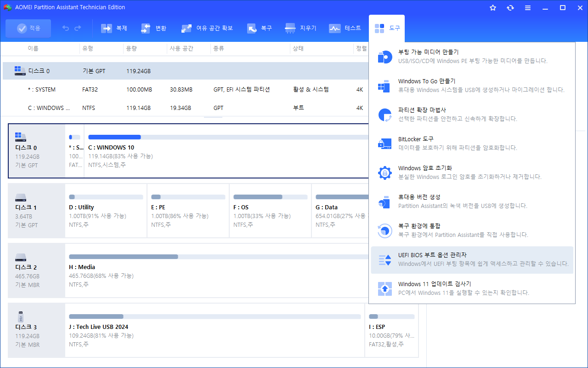Click the partition extend wizard pie icon
This screenshot has width=588, height=368.
pyautogui.click(x=384, y=115)
